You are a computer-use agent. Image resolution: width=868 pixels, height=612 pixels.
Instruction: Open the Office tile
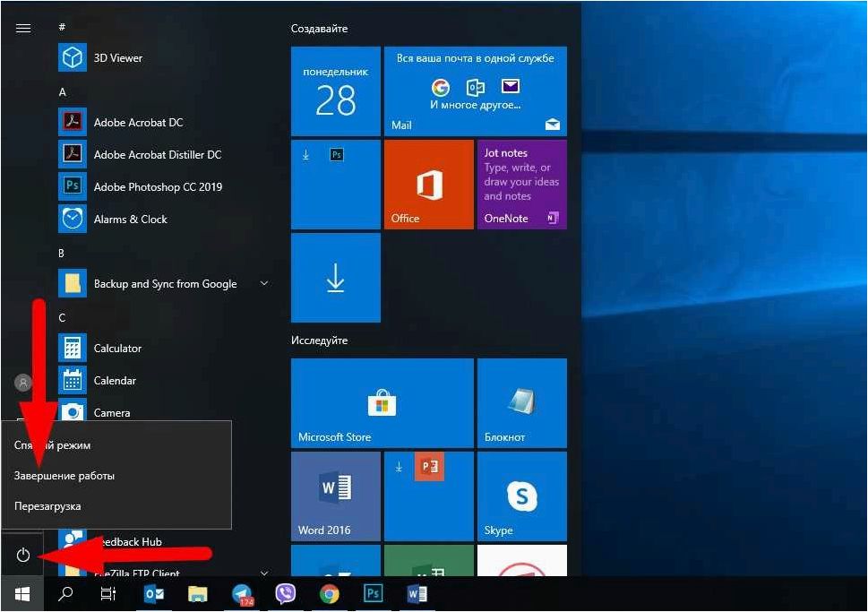[429, 185]
